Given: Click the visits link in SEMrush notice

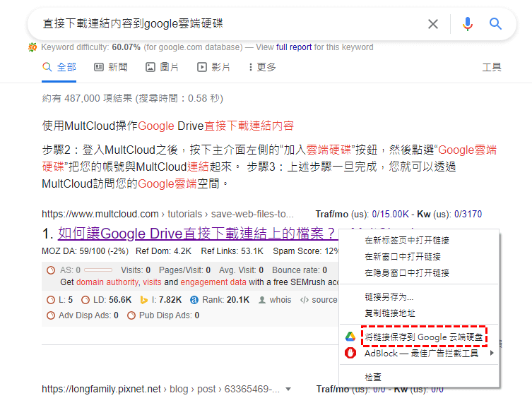Looking at the screenshot, I should tap(152, 282).
